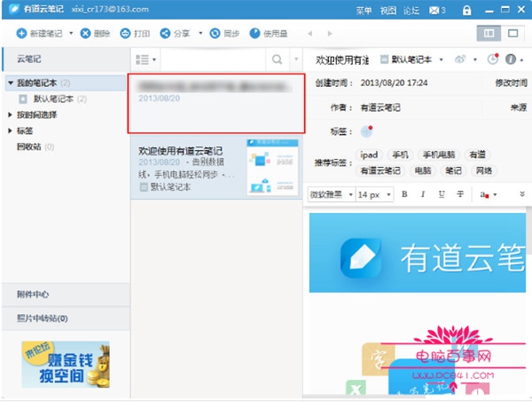Open the New Note dropdown arrow
Viewport: 532px width, 402px height.
[71, 33]
